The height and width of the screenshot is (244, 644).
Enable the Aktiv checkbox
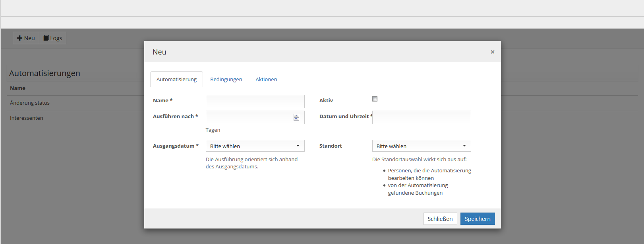point(375,99)
